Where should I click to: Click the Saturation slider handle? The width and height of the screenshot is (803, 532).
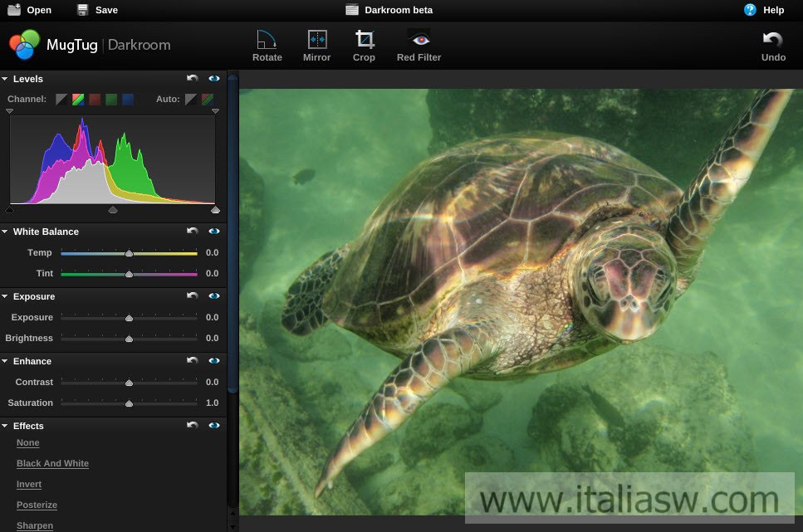tap(129, 403)
